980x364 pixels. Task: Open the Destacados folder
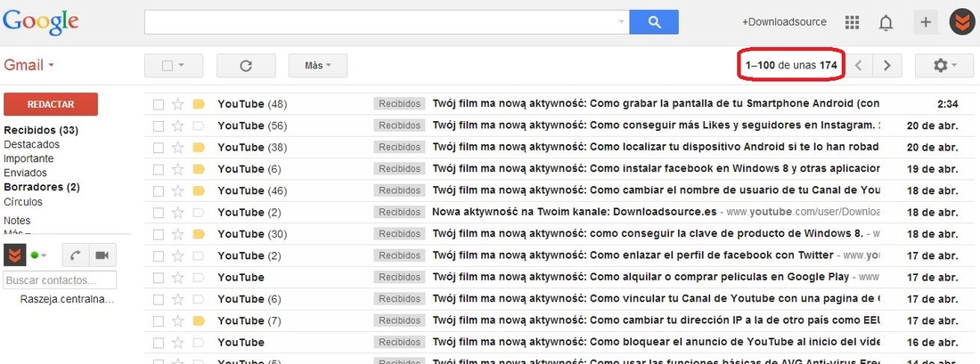point(32,144)
